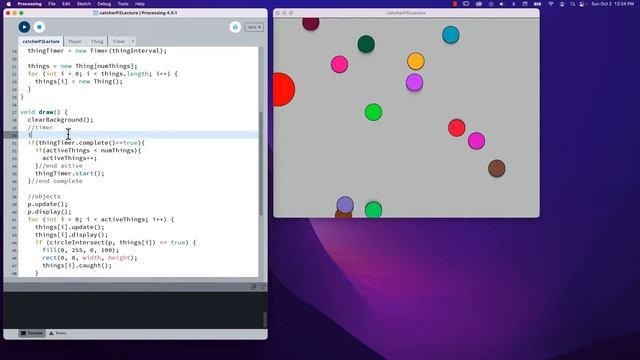Open the Debug menu
The height and width of the screenshot is (360, 640).
click(x=104, y=4)
